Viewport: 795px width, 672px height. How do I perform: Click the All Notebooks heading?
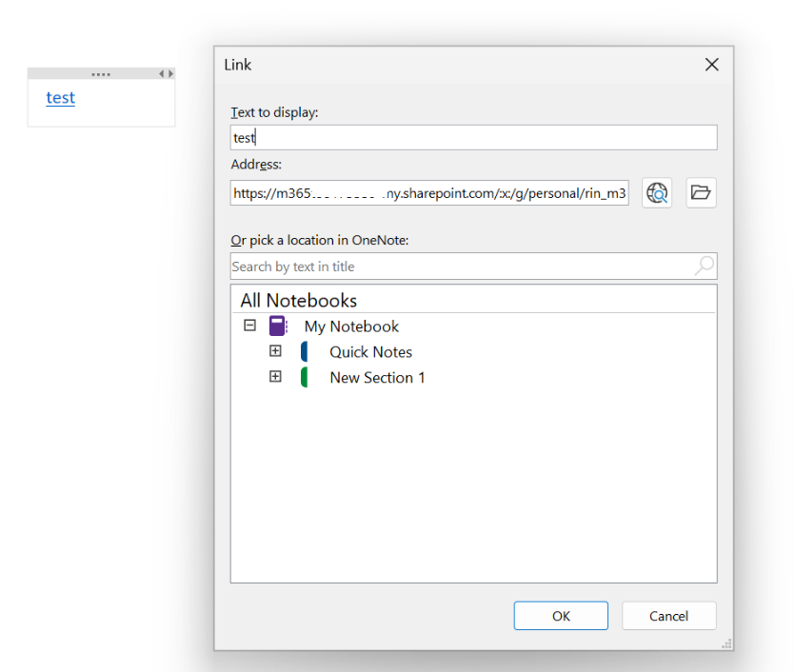299,301
